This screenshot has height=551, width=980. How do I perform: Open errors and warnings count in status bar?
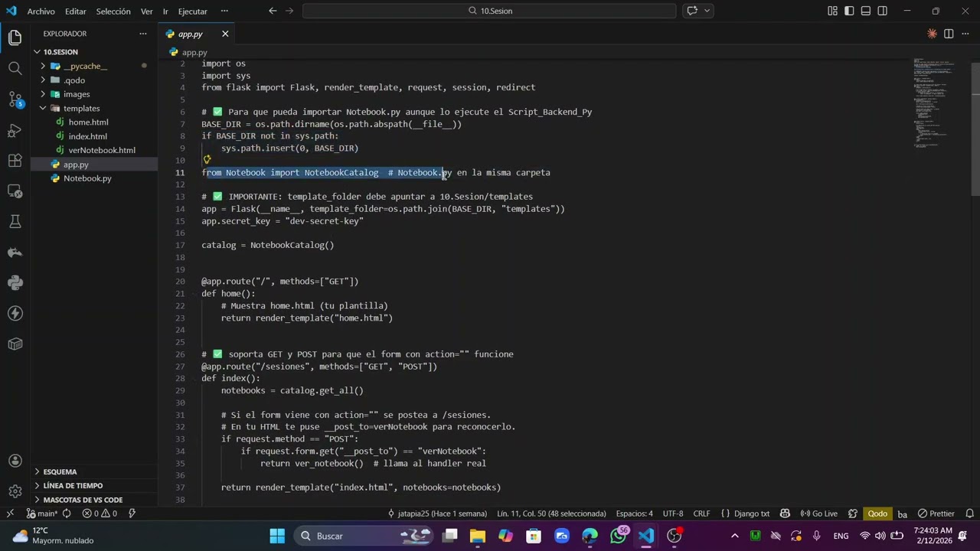click(x=100, y=514)
